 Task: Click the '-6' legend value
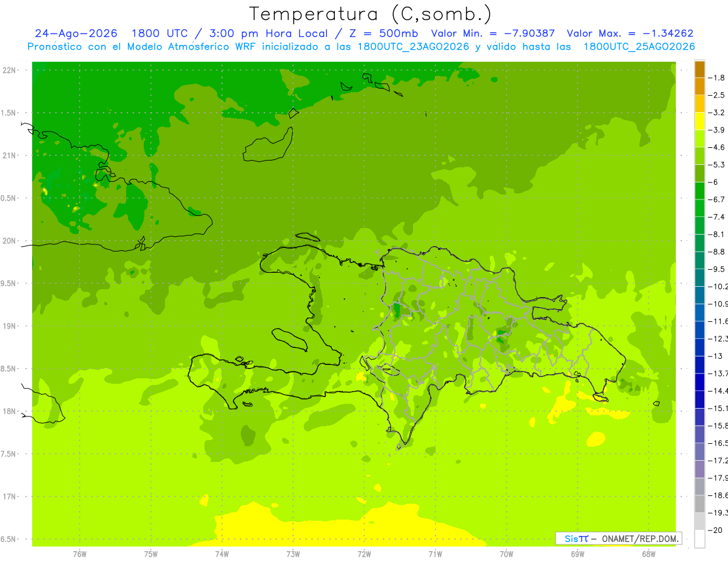pyautogui.click(x=713, y=182)
